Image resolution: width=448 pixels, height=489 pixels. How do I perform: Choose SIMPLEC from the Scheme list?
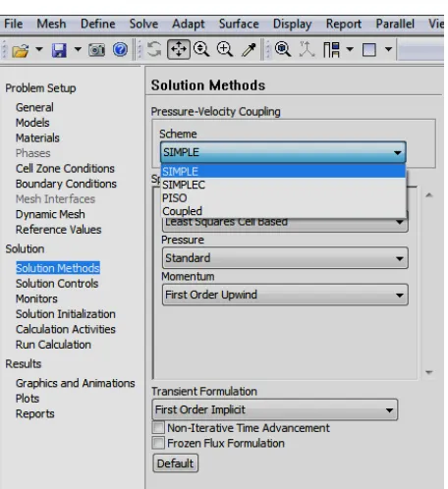pos(284,185)
